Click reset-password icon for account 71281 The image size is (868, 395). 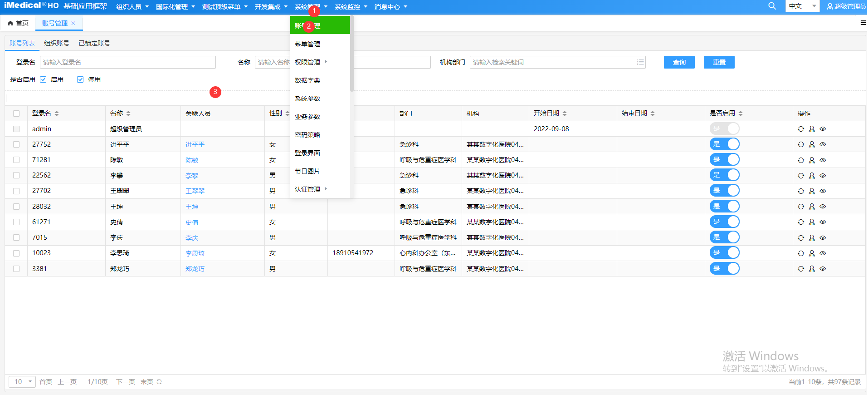[801, 160]
